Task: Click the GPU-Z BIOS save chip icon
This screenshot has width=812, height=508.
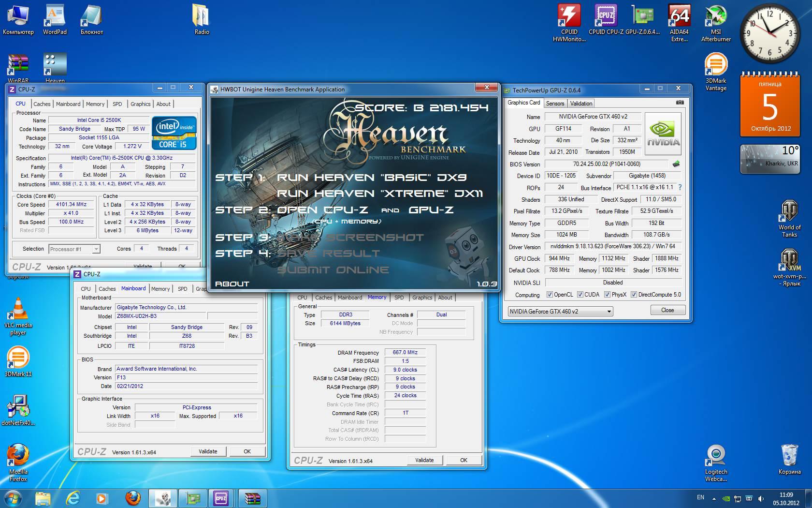Action: 676,164
